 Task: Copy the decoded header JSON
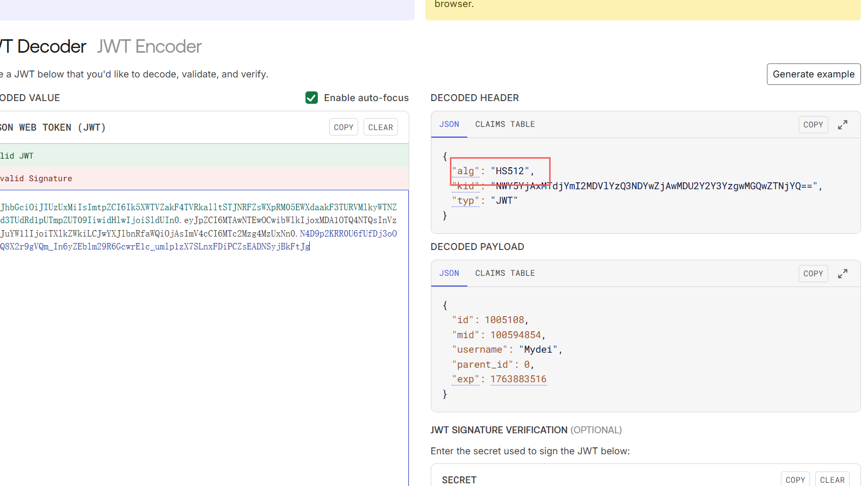[x=813, y=125]
